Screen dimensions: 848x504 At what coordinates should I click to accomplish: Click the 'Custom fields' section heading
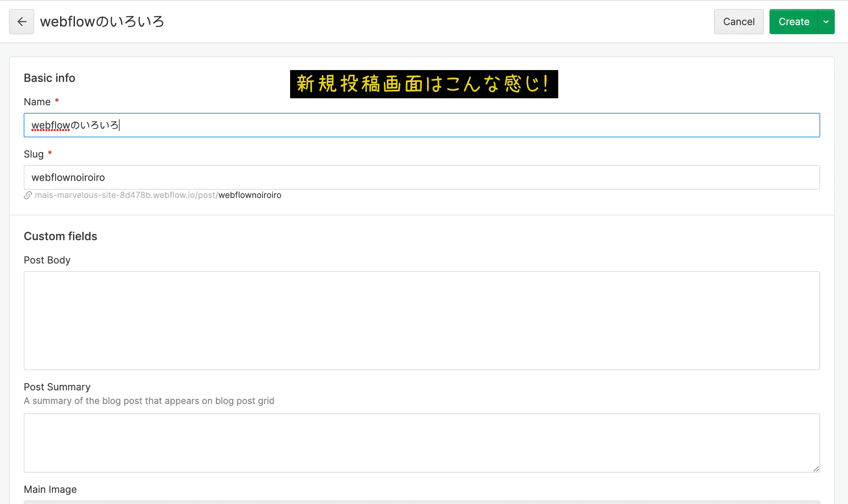click(60, 236)
